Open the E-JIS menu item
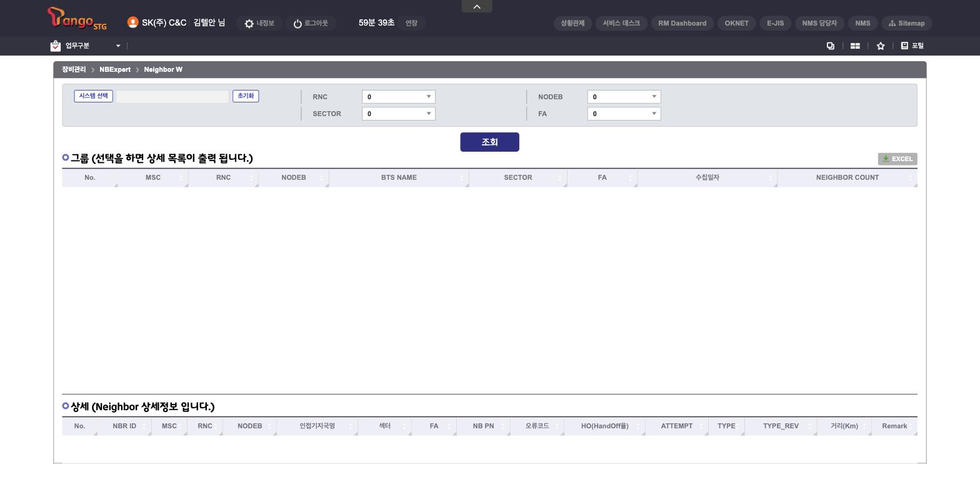This screenshot has height=482, width=980. tap(775, 23)
